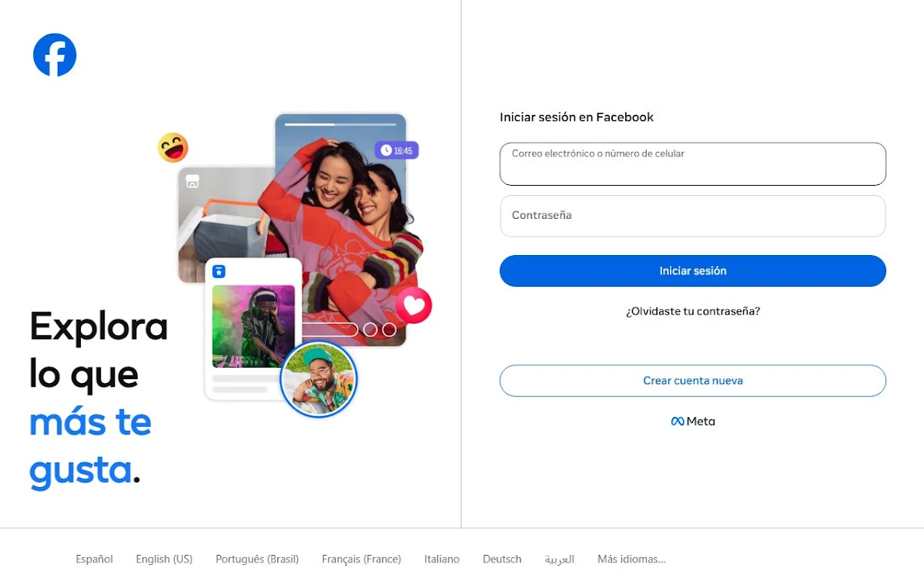Screen dimensions: 924x578
Task: Focus the Correo electrónico o número field
Action: coord(693,164)
